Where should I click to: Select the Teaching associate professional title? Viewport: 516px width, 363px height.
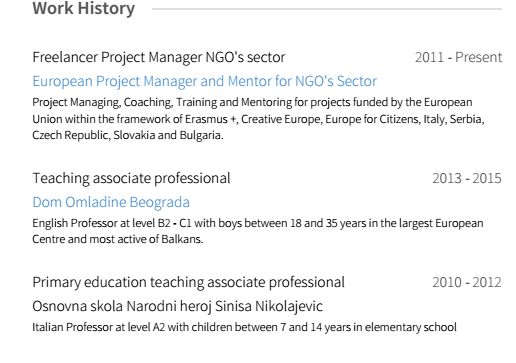click(131, 178)
